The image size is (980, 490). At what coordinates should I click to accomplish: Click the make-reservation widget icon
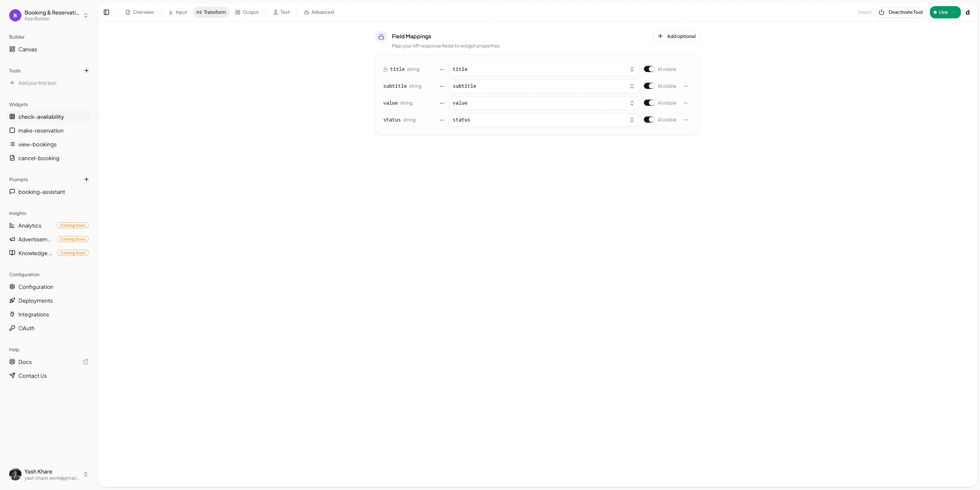[12, 130]
